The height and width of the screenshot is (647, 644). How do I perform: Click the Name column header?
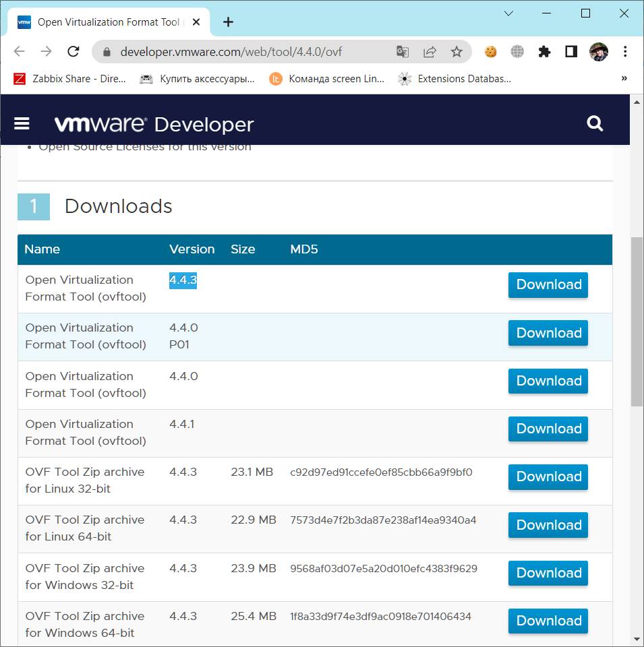[x=42, y=249]
